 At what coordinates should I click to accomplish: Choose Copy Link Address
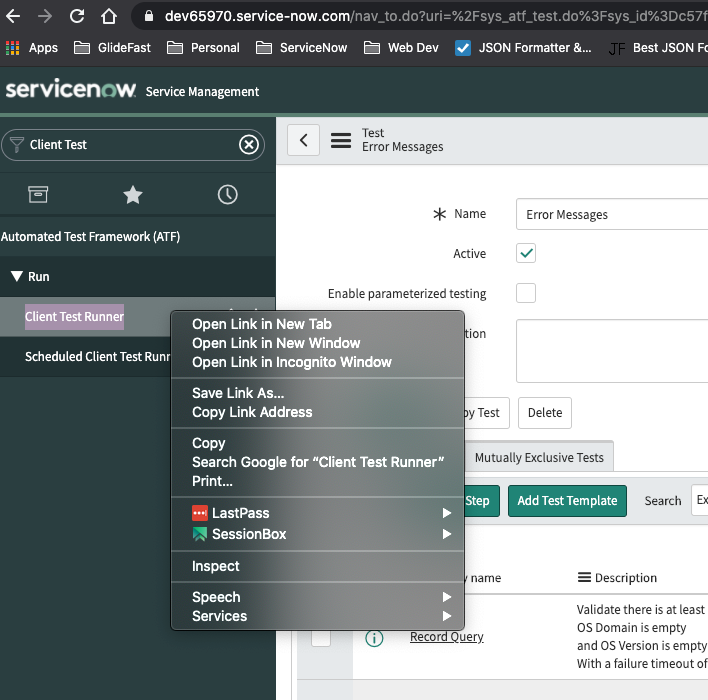[317, 412]
